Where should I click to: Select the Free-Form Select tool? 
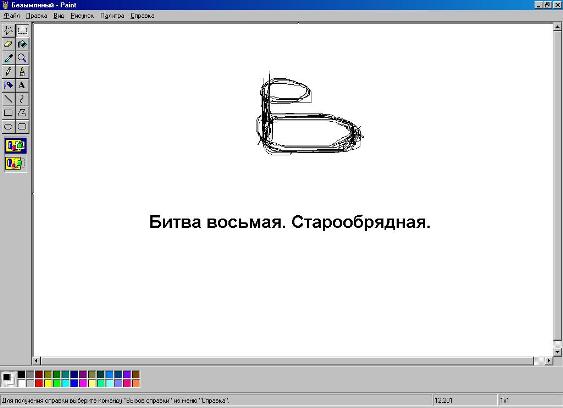8,31
